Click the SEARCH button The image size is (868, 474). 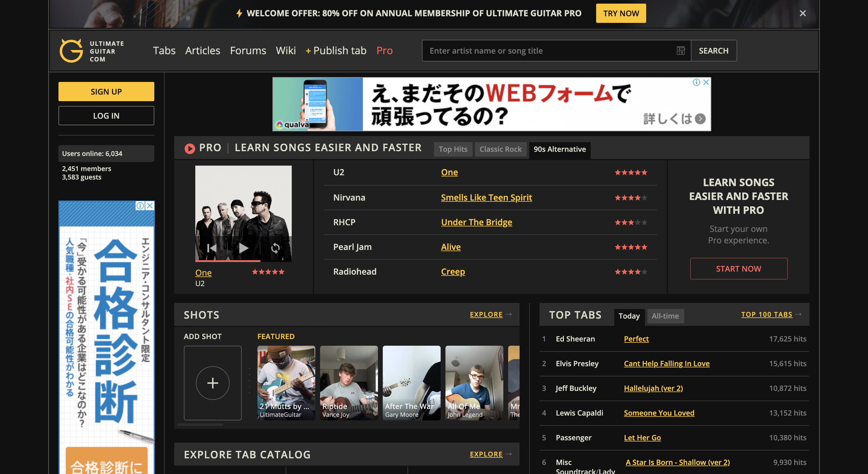coord(714,51)
